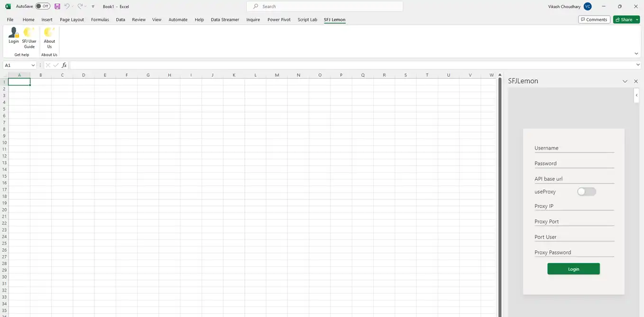Click the vertical scrollbar up arrow
This screenshot has height=317, width=644.
pos(500,75)
